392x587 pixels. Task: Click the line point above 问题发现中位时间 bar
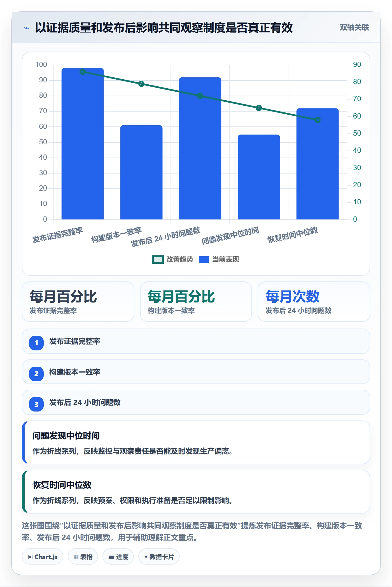259,108
